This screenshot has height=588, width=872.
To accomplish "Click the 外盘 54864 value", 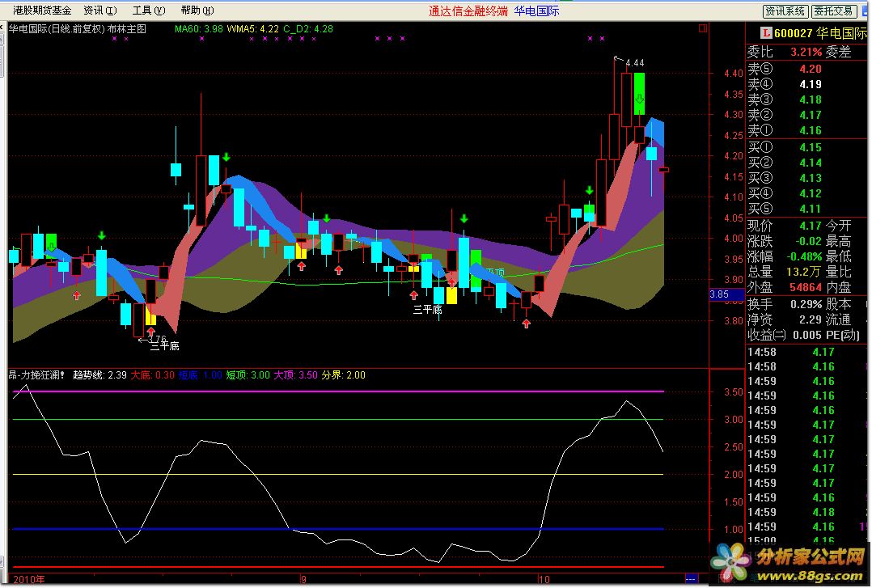I will (806, 287).
